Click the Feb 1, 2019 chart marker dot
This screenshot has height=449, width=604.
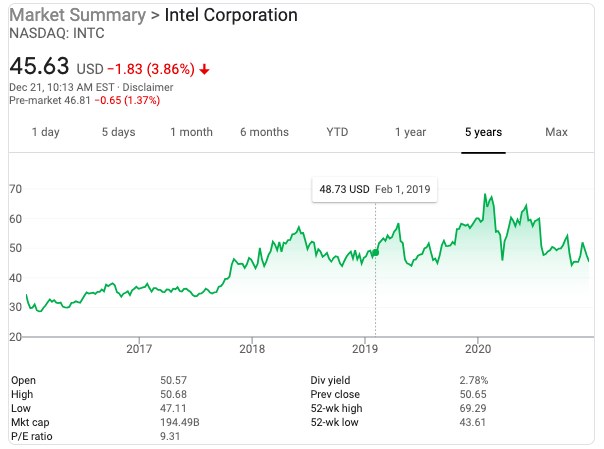click(375, 252)
